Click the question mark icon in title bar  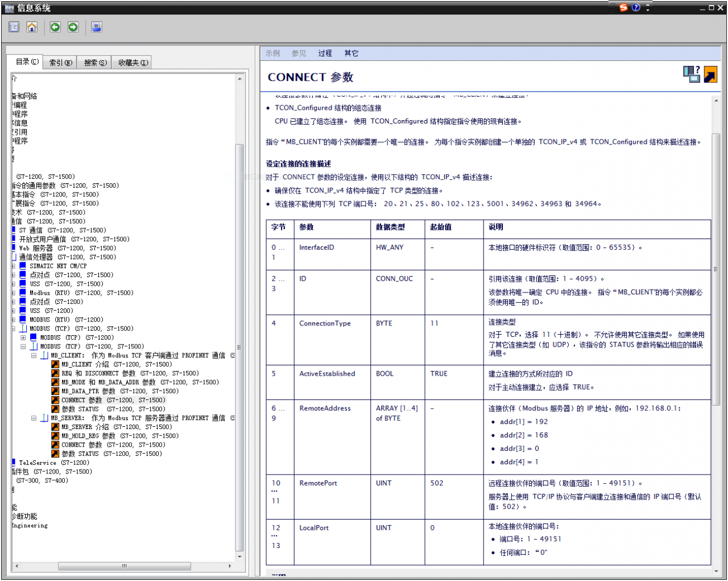tap(636, 7)
